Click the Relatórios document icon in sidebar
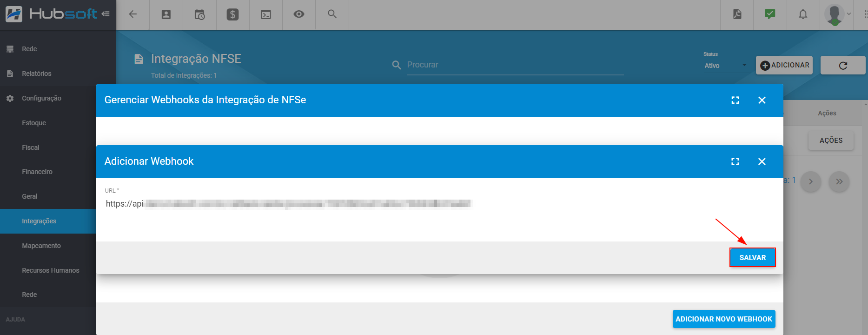 pos(10,74)
